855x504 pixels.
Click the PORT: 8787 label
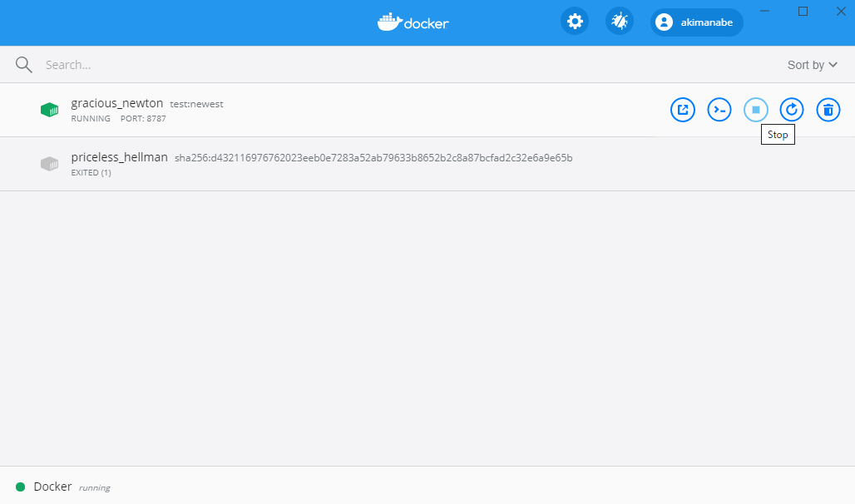143,118
